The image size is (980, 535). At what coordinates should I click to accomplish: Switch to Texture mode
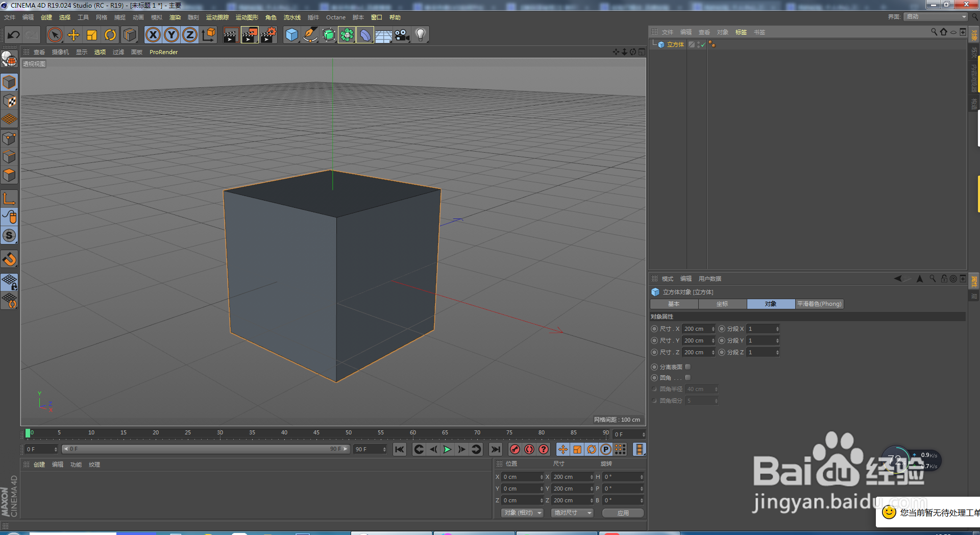tap(10, 101)
